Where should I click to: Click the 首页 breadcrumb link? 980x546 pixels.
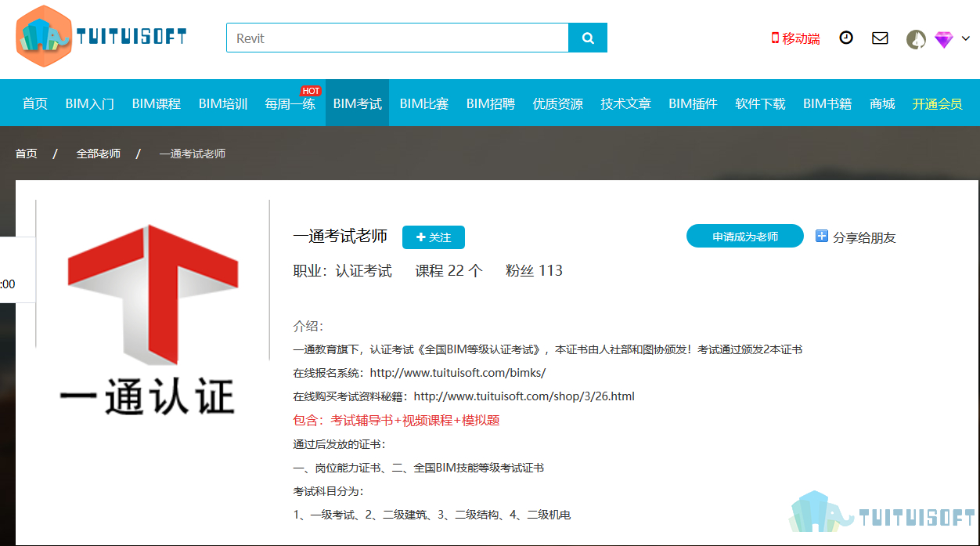click(26, 154)
